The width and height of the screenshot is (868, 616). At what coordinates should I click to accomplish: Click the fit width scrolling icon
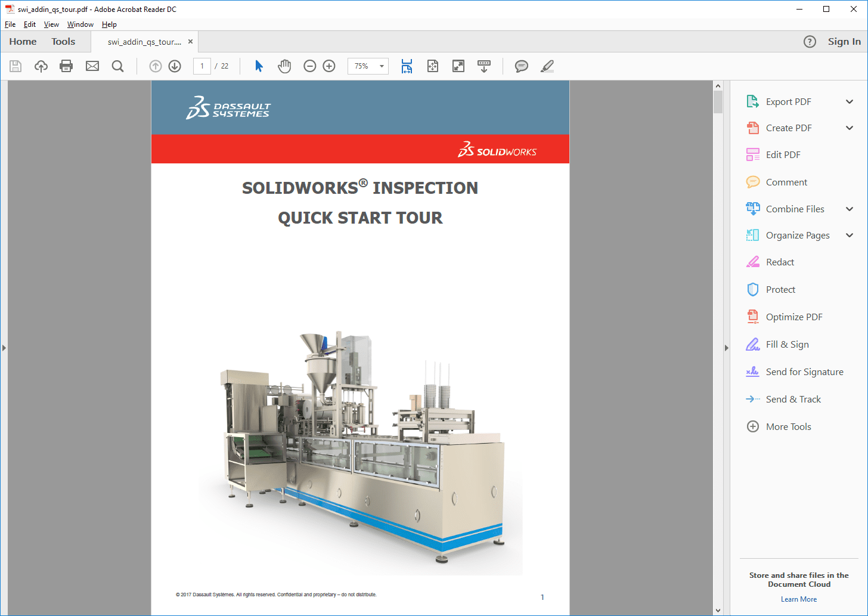[407, 66]
